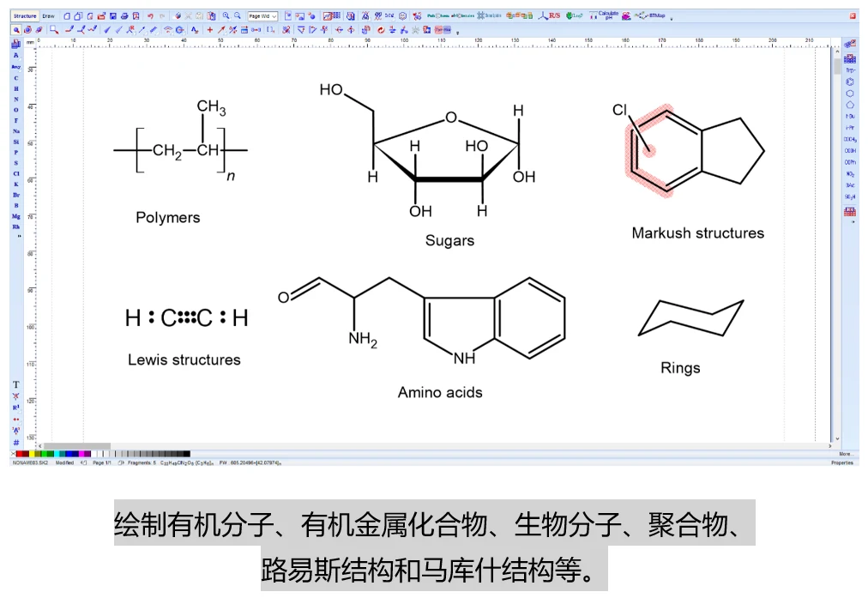Open the periodic table icon
The image size is (868, 598).
16,43
